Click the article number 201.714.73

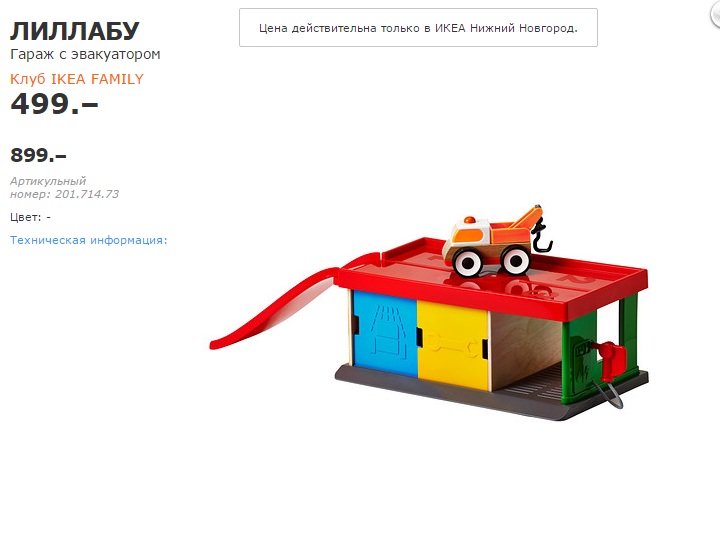click(x=87, y=194)
